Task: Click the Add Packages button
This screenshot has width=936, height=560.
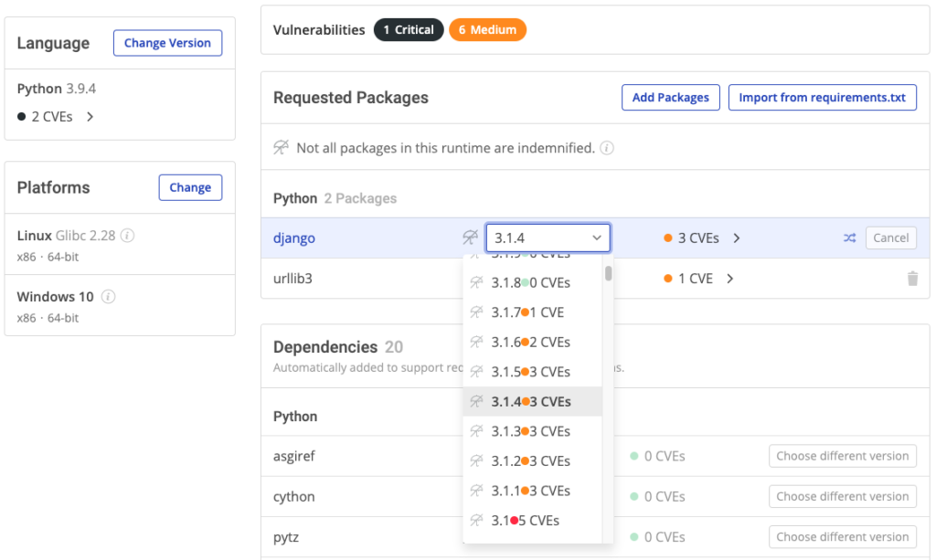Action: coord(670,97)
